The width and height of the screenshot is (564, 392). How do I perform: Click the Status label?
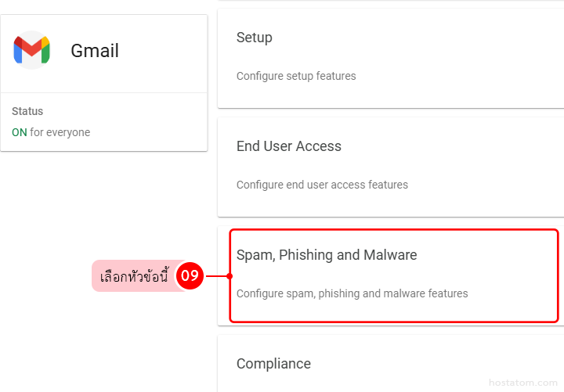(27, 111)
